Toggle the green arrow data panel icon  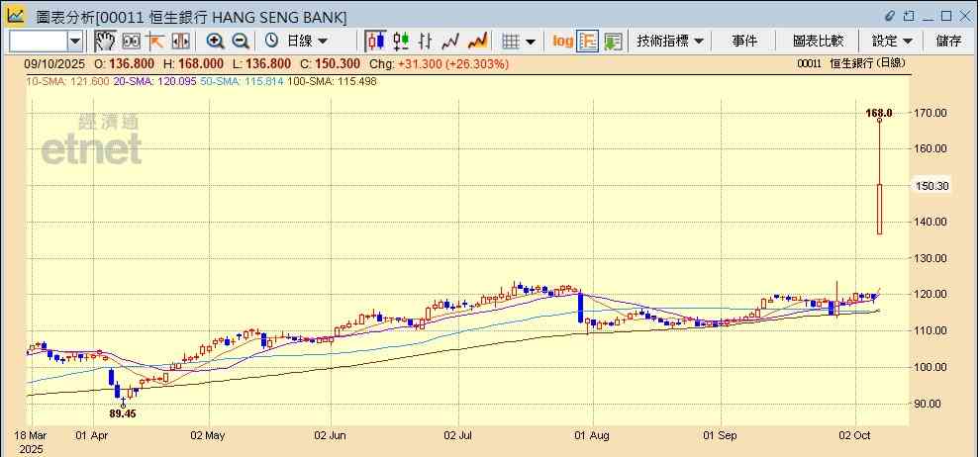pyautogui.click(x=614, y=41)
